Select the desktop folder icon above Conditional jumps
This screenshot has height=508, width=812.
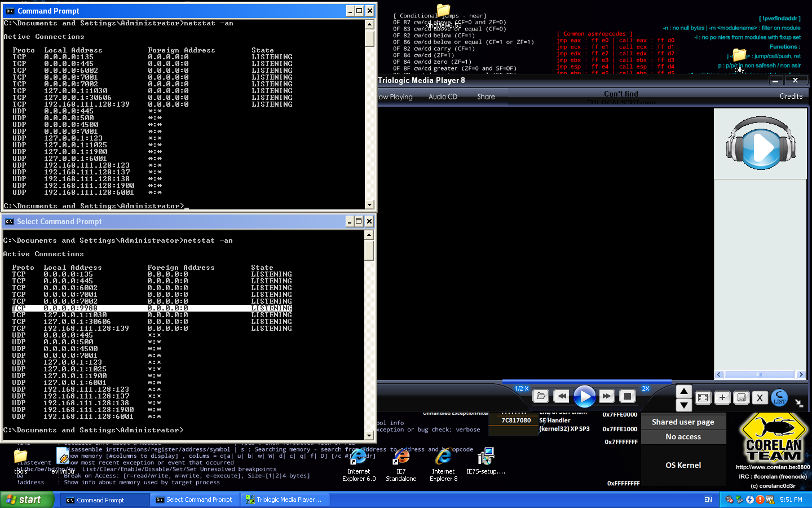pyautogui.click(x=443, y=16)
